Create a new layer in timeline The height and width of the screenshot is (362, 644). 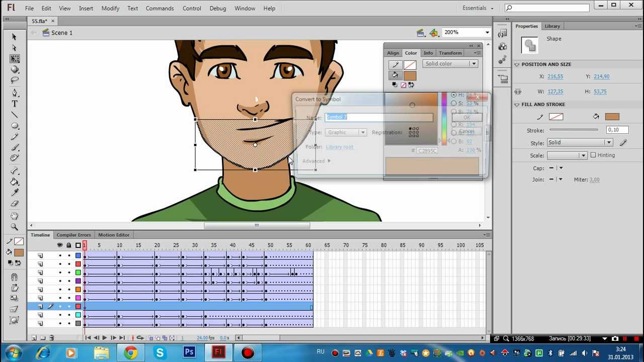(34, 338)
